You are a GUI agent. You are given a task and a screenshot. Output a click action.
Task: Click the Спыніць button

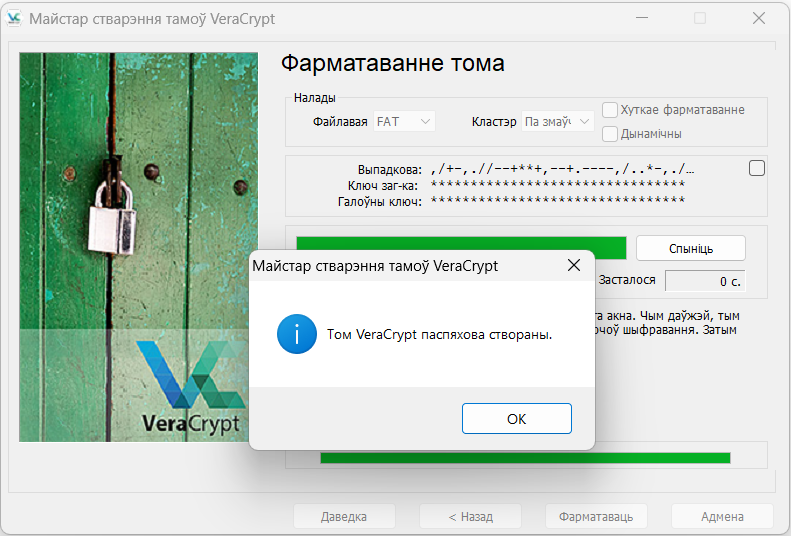691,248
